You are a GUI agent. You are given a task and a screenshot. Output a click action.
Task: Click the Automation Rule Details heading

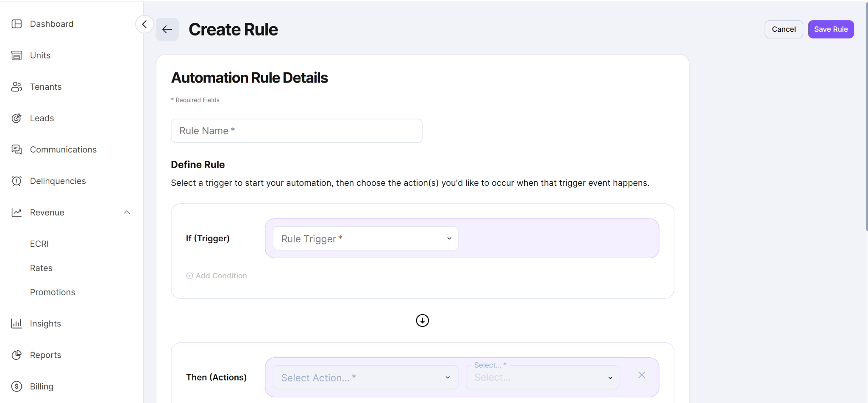coord(249,78)
